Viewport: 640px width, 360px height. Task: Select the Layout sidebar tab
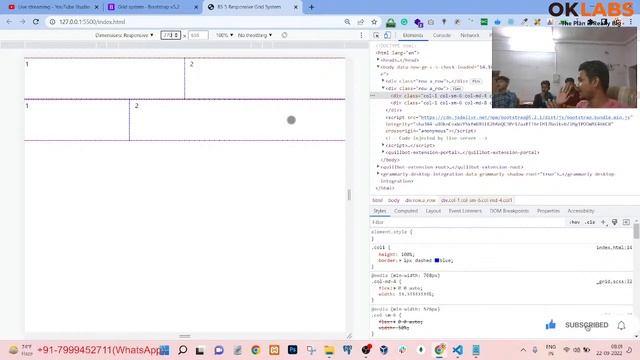[x=433, y=211]
